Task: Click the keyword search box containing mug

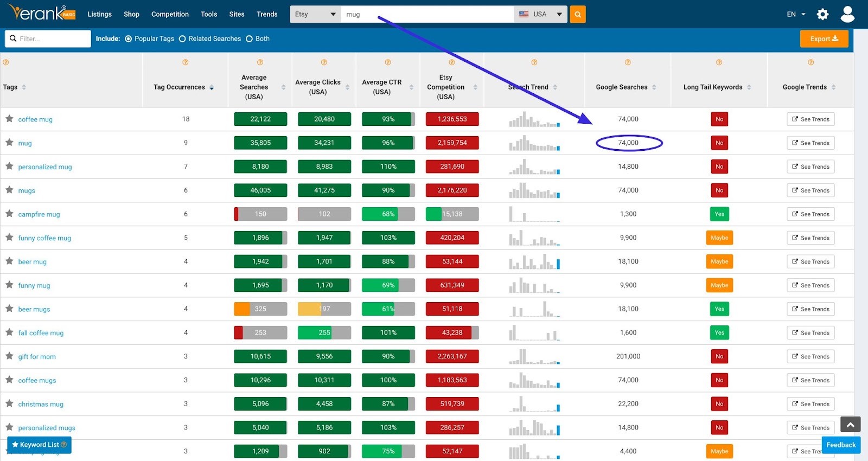Action: (x=427, y=14)
